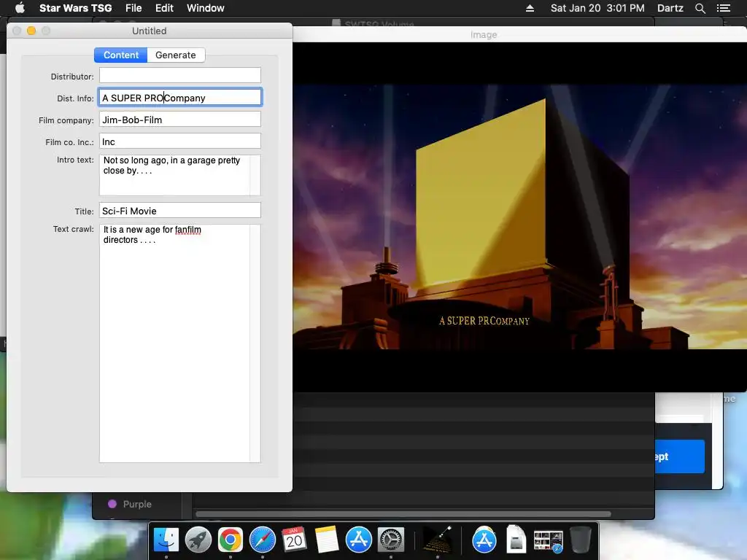The image size is (747, 560).
Task: Open Star Wars TSG application menu
Action: coord(75,8)
